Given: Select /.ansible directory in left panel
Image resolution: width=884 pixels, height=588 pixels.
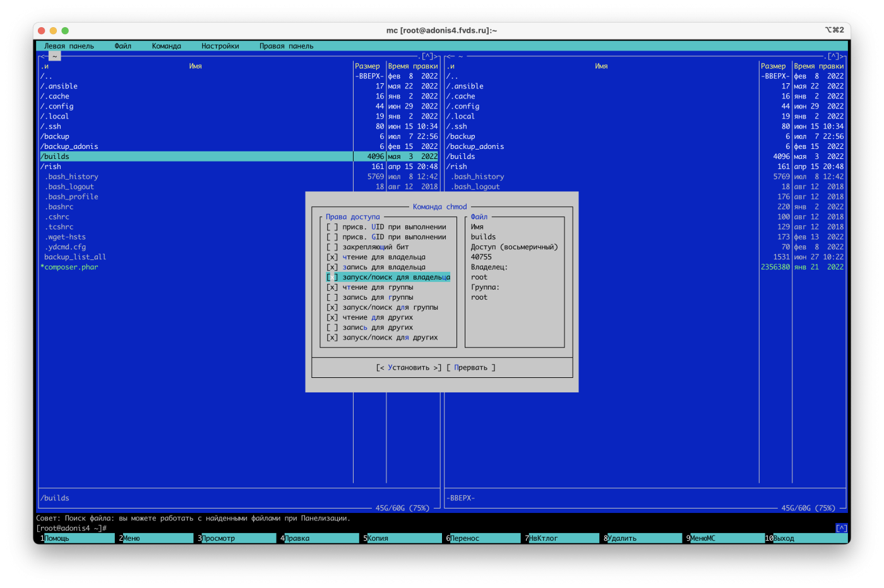Looking at the screenshot, I should [x=239, y=86].
